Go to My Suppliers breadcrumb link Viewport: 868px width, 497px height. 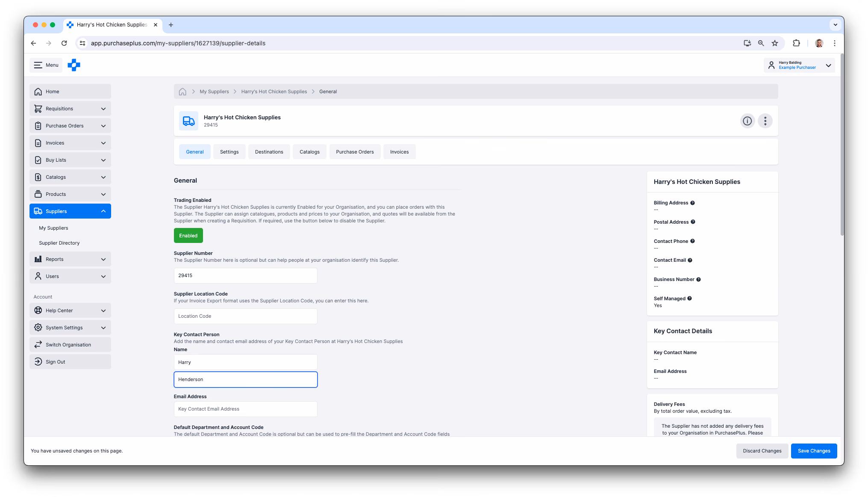pyautogui.click(x=214, y=92)
